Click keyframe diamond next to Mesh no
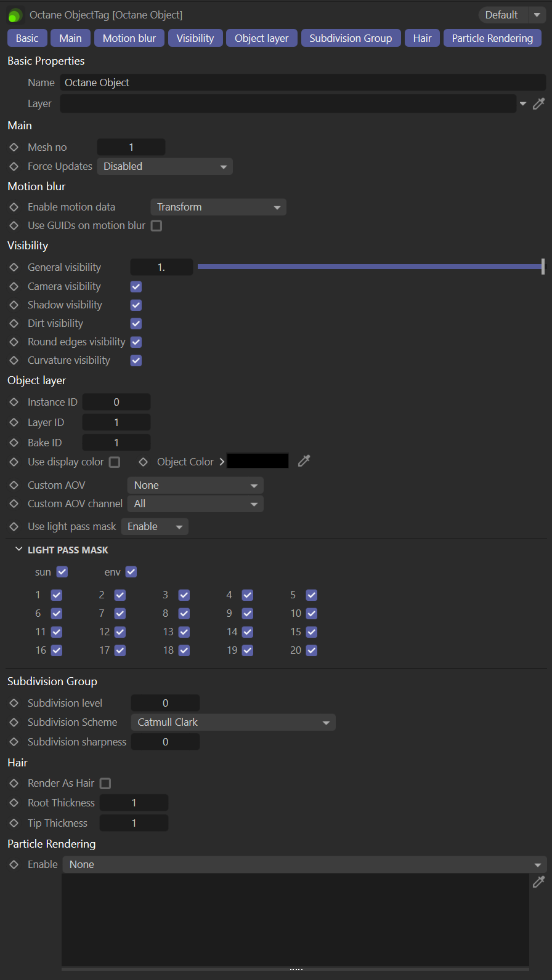Viewport: 552px width, 980px height. click(x=14, y=147)
